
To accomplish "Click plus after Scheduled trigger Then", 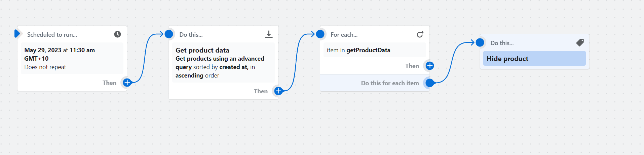I will tap(127, 83).
